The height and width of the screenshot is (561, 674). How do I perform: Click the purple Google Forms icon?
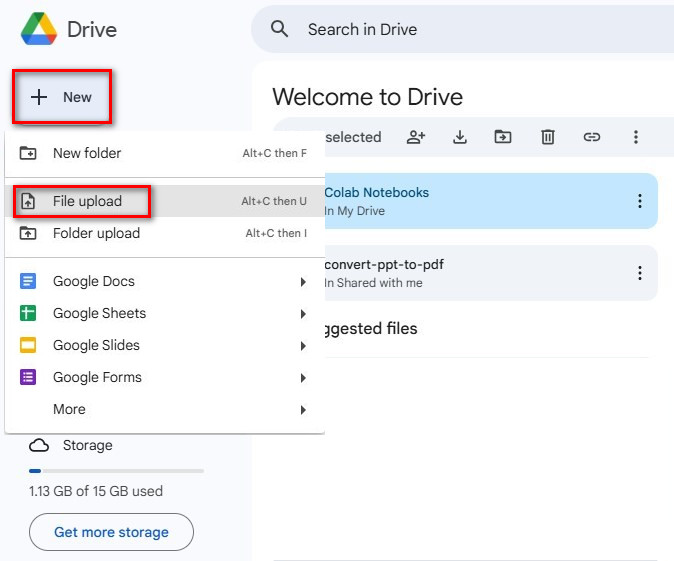[28, 377]
